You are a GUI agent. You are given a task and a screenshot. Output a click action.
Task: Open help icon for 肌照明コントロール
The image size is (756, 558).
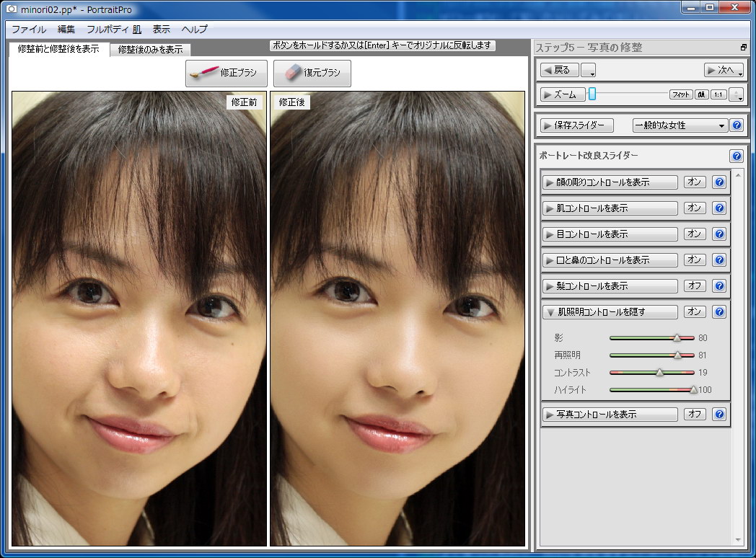pyautogui.click(x=719, y=312)
